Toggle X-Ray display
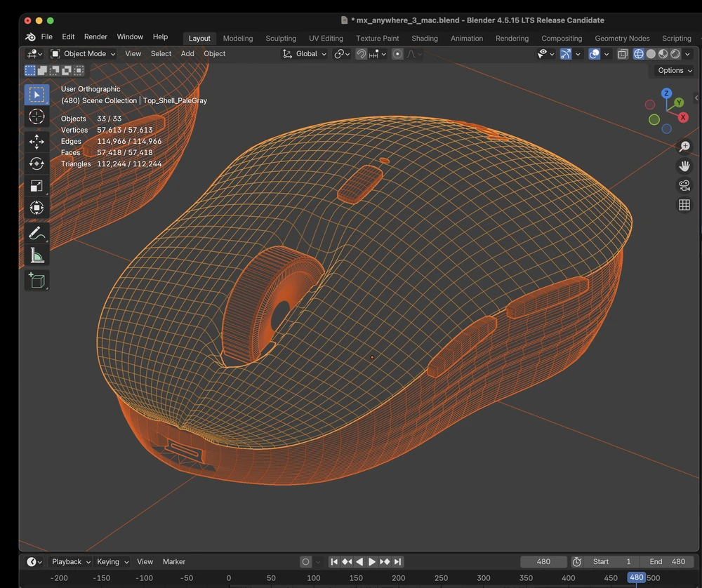Screen dimensions: 702x588 622,54
